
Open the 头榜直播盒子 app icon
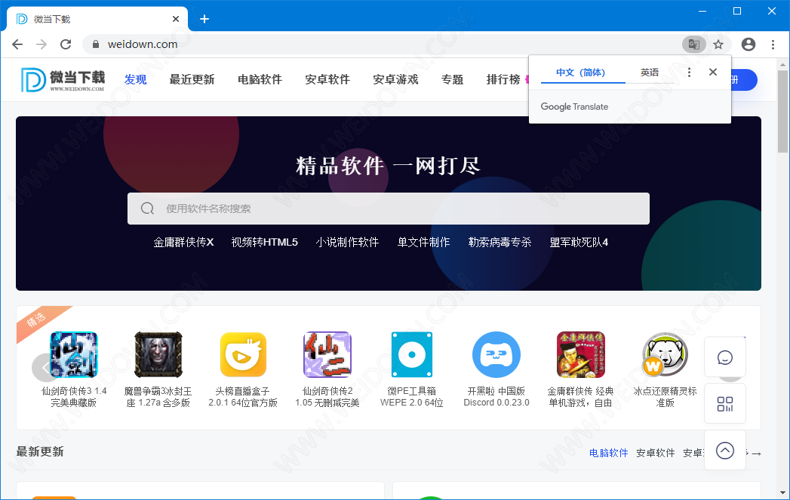click(243, 354)
